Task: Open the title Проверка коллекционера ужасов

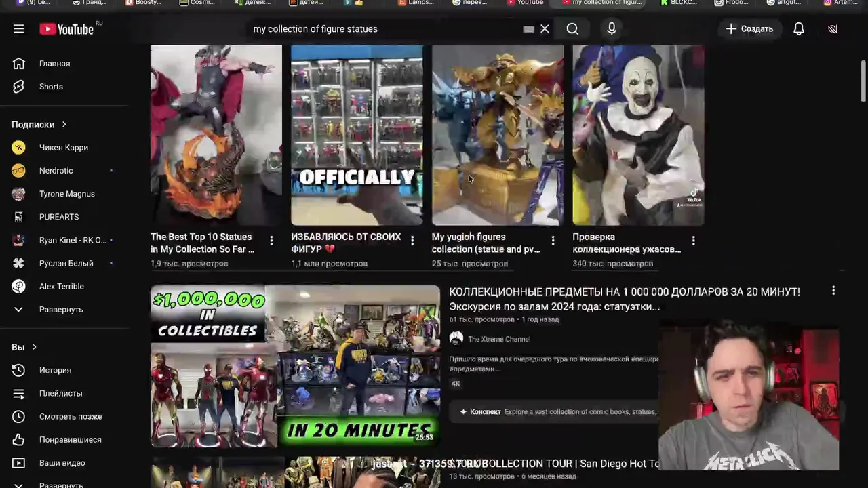Action: (x=627, y=243)
